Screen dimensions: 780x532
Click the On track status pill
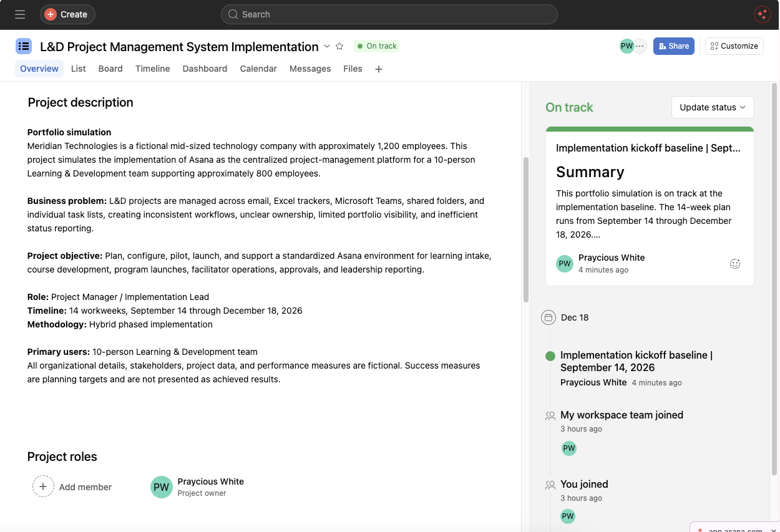pyautogui.click(x=377, y=46)
